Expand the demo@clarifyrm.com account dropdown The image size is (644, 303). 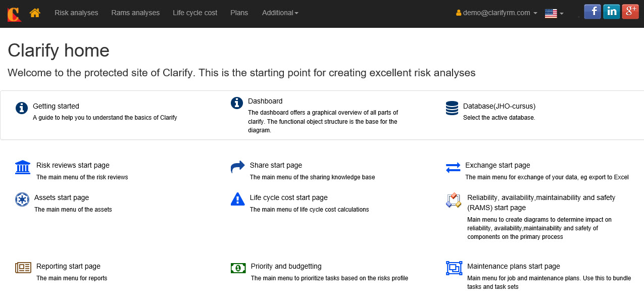point(497,13)
